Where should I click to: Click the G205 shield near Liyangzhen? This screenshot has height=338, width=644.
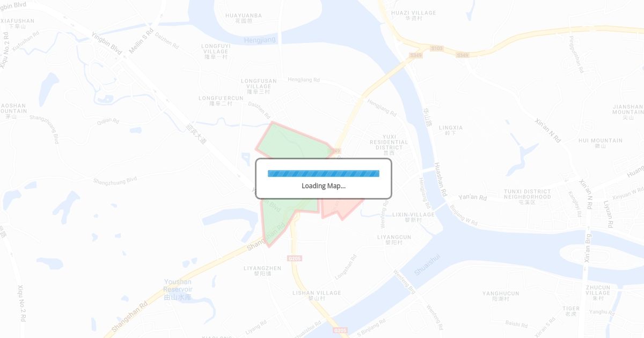click(x=295, y=259)
